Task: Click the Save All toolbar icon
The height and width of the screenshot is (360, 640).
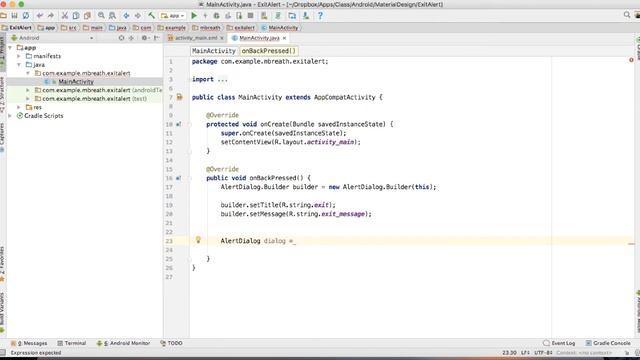Action: (14, 16)
